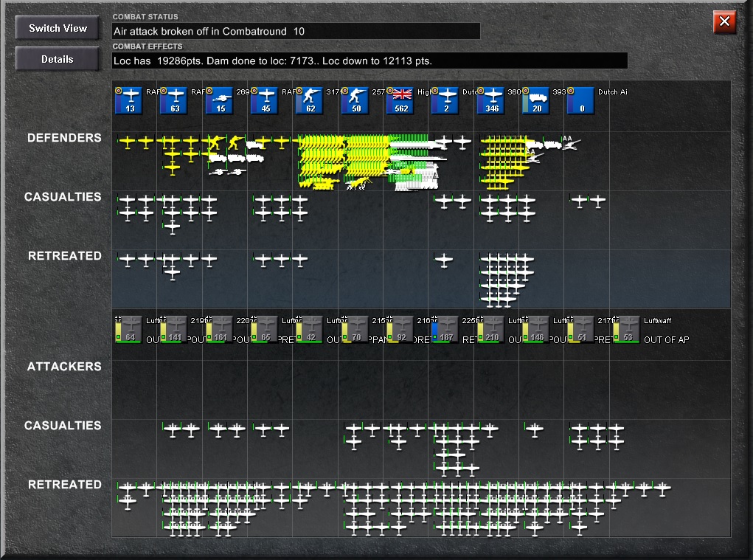Select RAF air unit icon numbered 63

[x=175, y=100]
